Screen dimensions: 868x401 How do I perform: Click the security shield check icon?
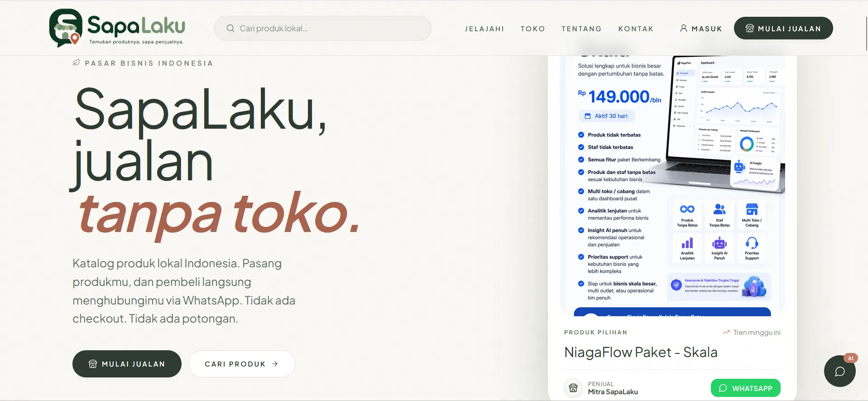(x=676, y=285)
